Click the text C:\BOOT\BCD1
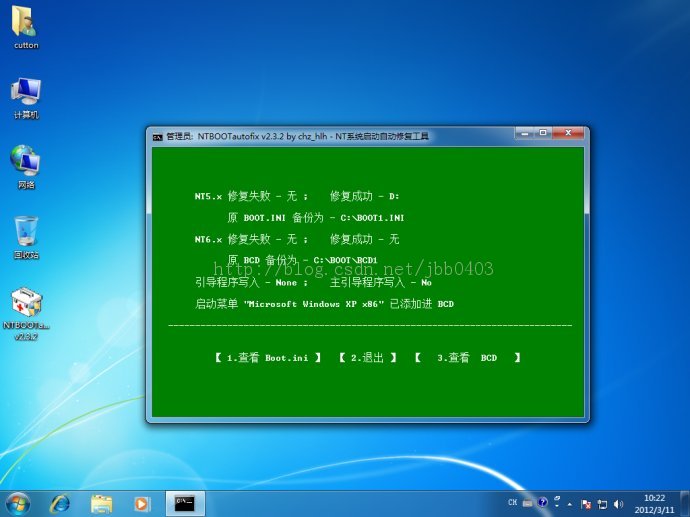The width and height of the screenshot is (690, 517). [345, 260]
